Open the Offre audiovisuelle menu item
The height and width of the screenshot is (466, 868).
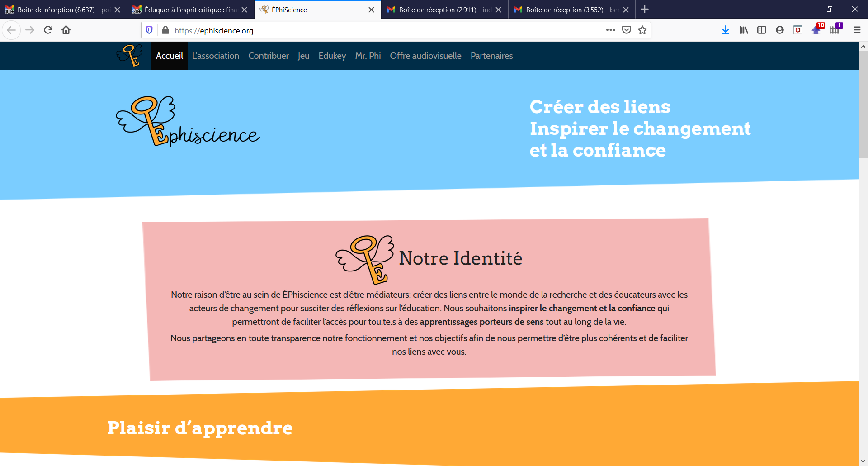tap(426, 56)
